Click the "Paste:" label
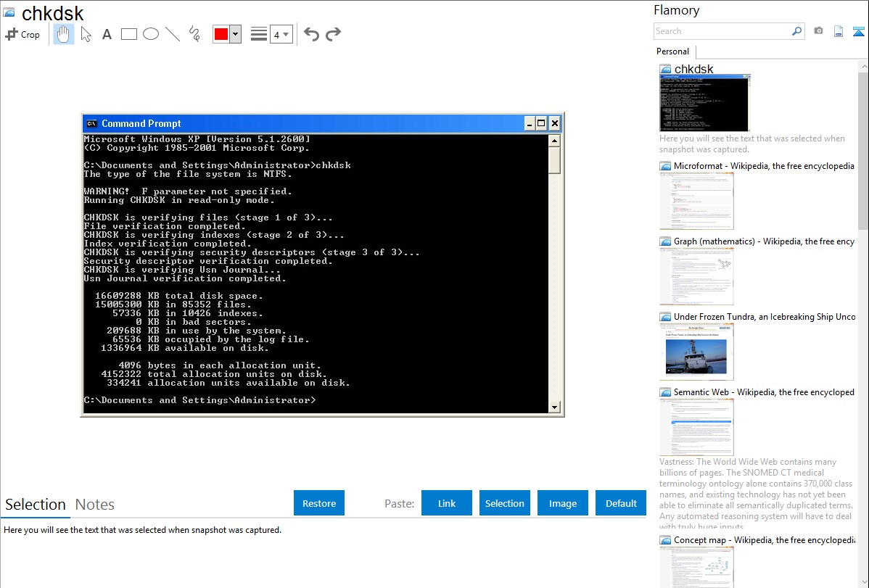This screenshot has width=869, height=588. click(x=400, y=504)
